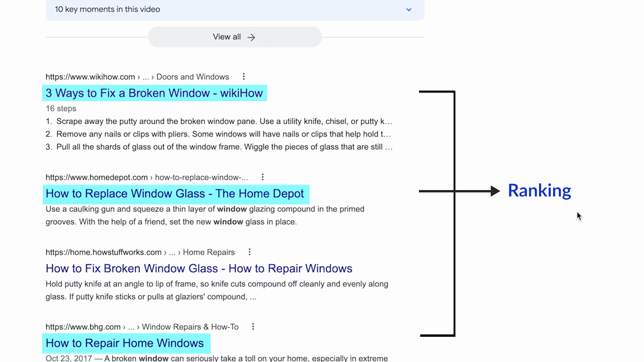The height and width of the screenshot is (362, 644).
Task: Open the Home Repairs breadcrumb on howstuffworks
Action: pyautogui.click(x=208, y=252)
